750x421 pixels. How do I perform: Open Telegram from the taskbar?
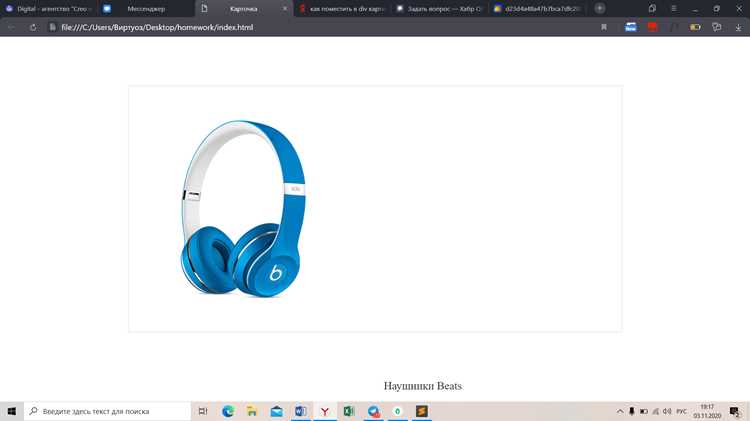click(374, 411)
